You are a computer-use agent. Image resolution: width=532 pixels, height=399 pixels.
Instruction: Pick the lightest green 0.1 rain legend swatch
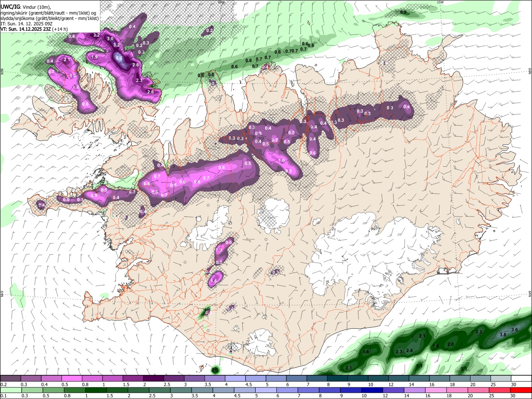[10, 390]
